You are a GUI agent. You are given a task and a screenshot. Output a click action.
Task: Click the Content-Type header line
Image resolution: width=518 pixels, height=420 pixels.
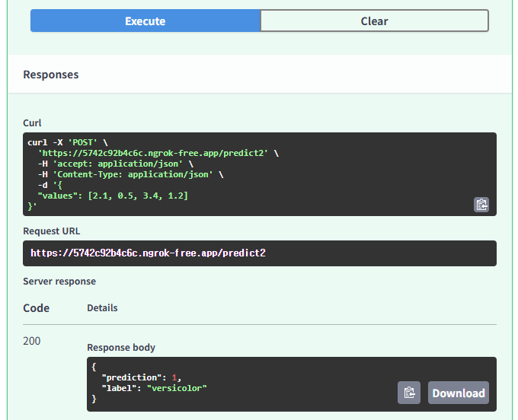click(x=126, y=174)
